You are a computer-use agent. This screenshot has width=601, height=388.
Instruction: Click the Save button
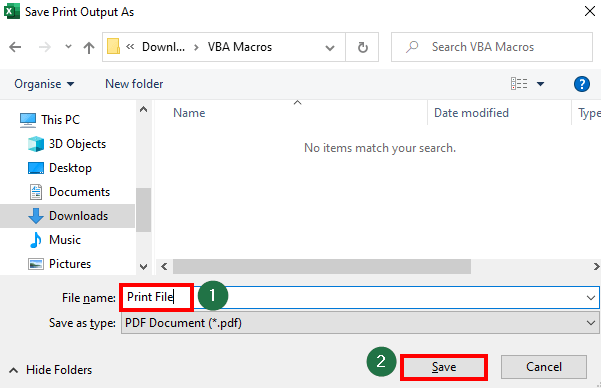[x=444, y=367]
